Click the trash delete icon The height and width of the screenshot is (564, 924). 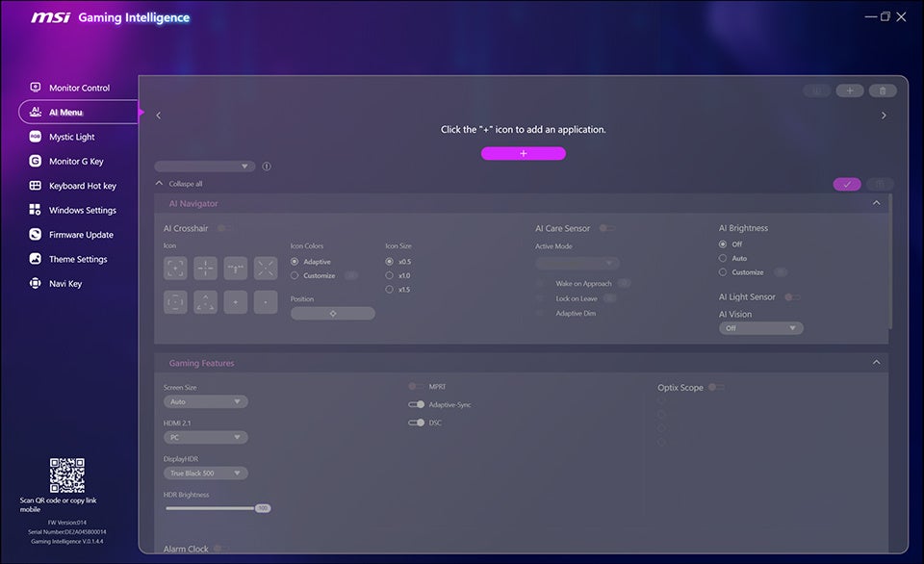[883, 90]
